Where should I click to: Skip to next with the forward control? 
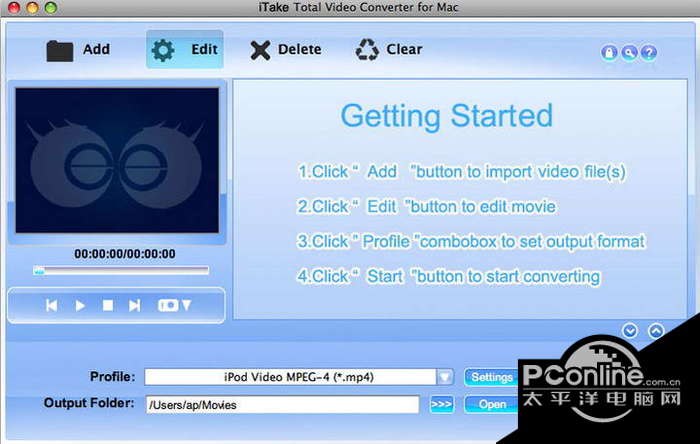coord(134,306)
